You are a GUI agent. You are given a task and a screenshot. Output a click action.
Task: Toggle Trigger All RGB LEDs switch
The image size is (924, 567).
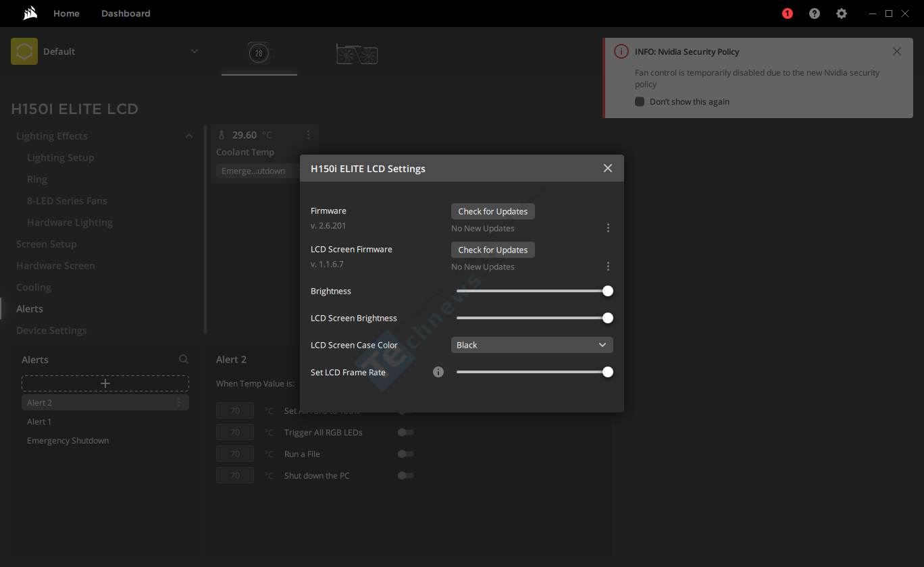406,432
